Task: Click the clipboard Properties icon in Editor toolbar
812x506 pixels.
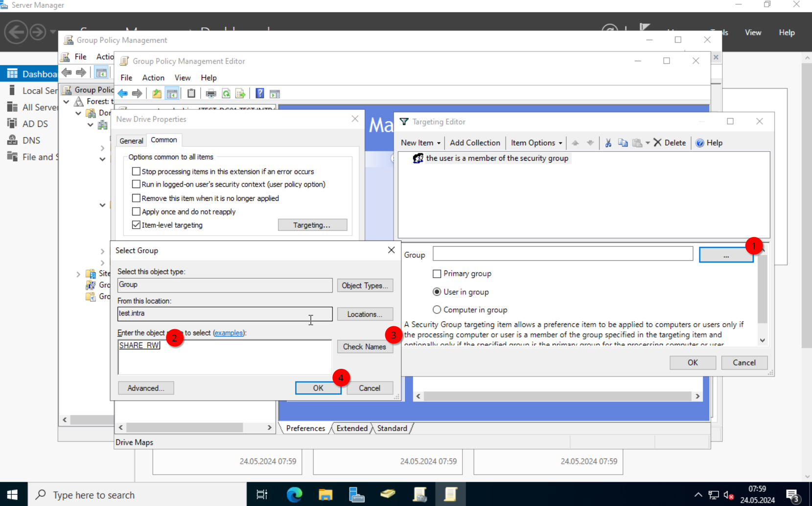Action: click(x=191, y=93)
